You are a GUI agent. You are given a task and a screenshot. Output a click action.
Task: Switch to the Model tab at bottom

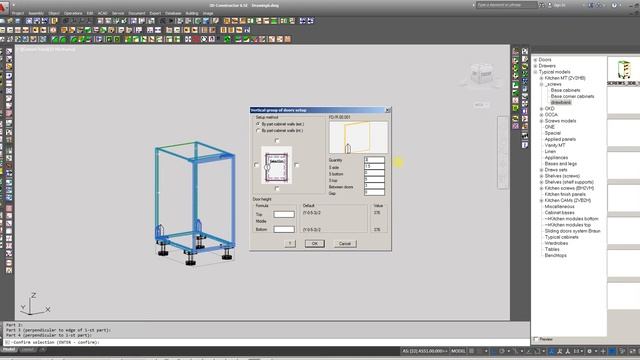click(x=9, y=350)
